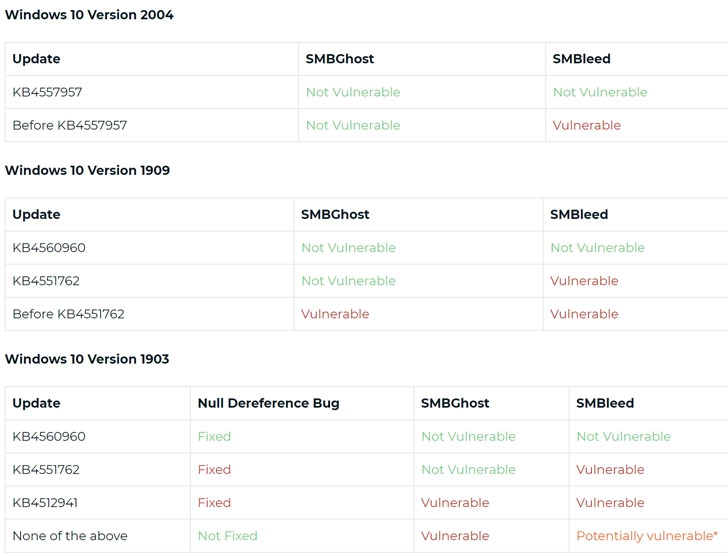Image resolution: width=728 pixels, height=556 pixels.
Task: Click the Null Dereference Bug column header
Action: (x=268, y=403)
